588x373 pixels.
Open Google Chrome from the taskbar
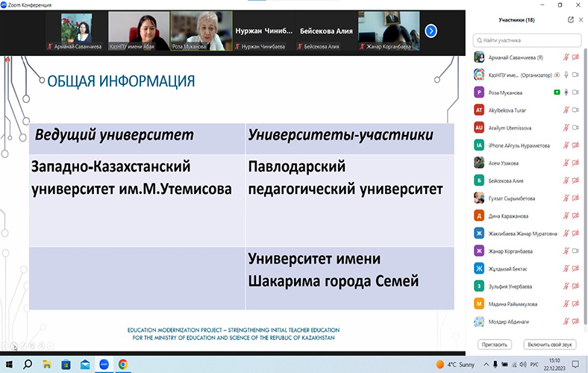(x=122, y=364)
